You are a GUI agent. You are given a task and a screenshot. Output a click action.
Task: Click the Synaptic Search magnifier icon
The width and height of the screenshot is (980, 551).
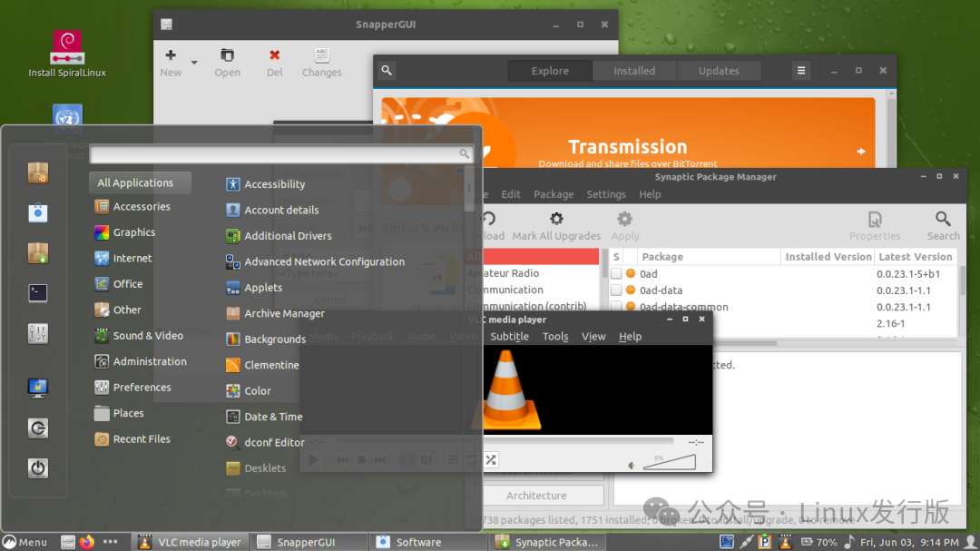click(943, 219)
